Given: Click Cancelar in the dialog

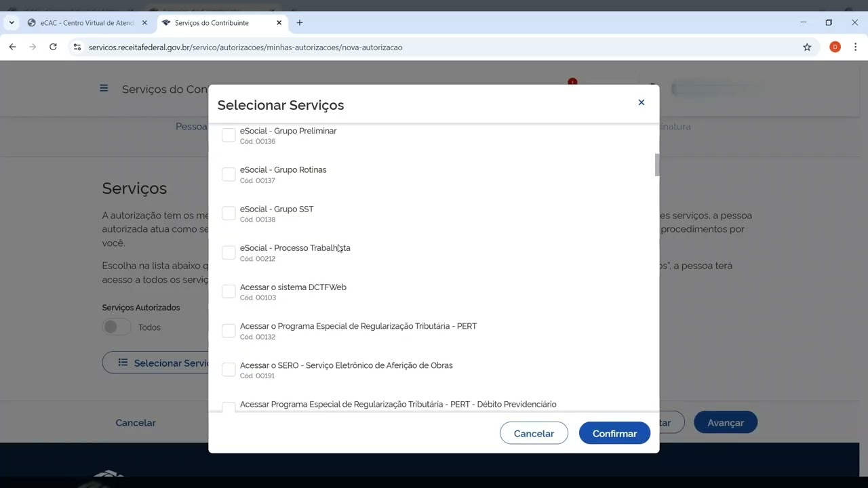Looking at the screenshot, I should click(x=534, y=434).
